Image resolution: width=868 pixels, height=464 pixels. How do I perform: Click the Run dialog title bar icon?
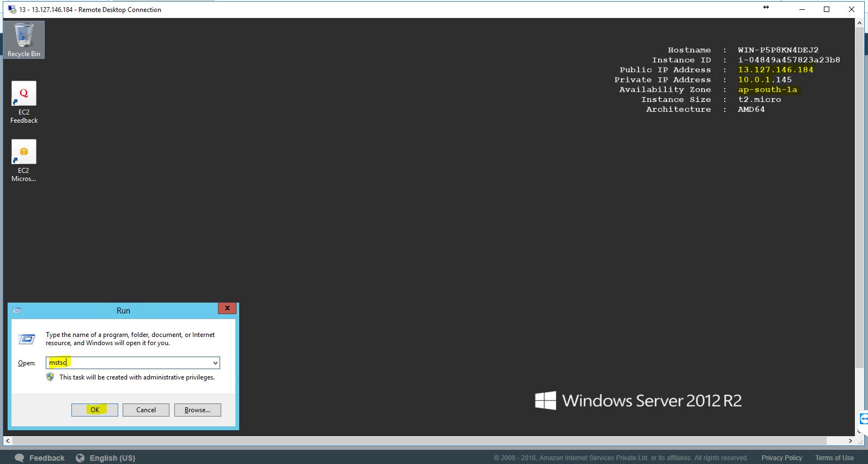[17, 310]
